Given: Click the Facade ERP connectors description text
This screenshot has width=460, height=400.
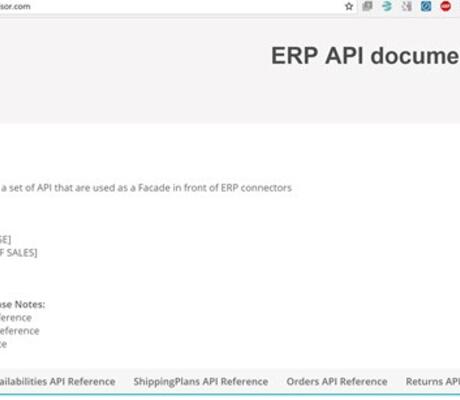Looking at the screenshot, I should click(x=146, y=188).
